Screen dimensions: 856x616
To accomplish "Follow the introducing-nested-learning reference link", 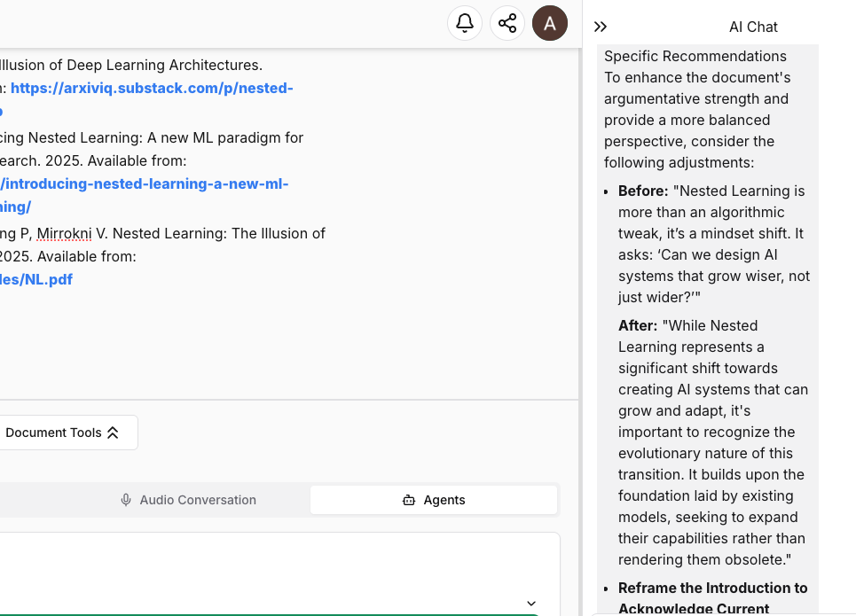I will [x=144, y=183].
